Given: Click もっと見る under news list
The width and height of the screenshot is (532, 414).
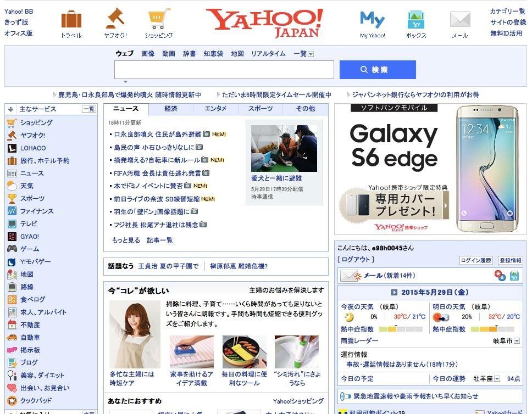Looking at the screenshot, I should 126,240.
